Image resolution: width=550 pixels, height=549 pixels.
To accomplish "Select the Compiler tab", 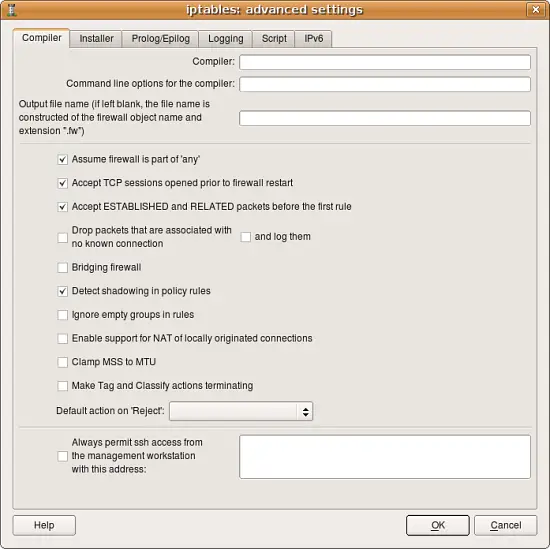I will (x=41, y=38).
